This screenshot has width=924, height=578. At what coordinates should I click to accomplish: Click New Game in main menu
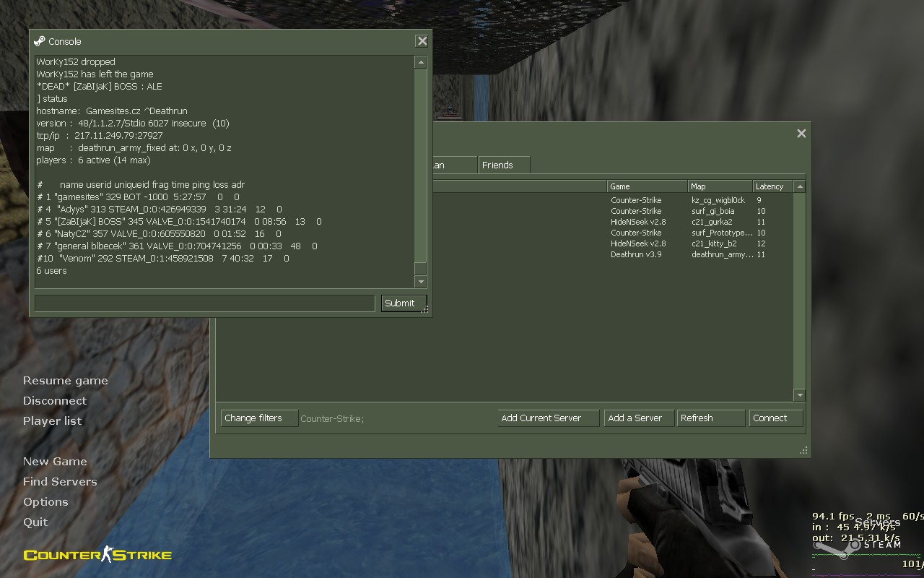55,462
